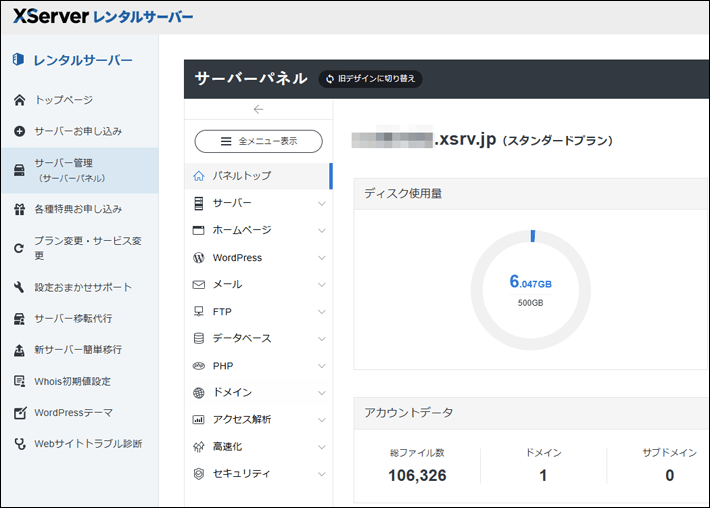Expand the サーバー menu chevron
710x508 pixels.
click(321, 204)
